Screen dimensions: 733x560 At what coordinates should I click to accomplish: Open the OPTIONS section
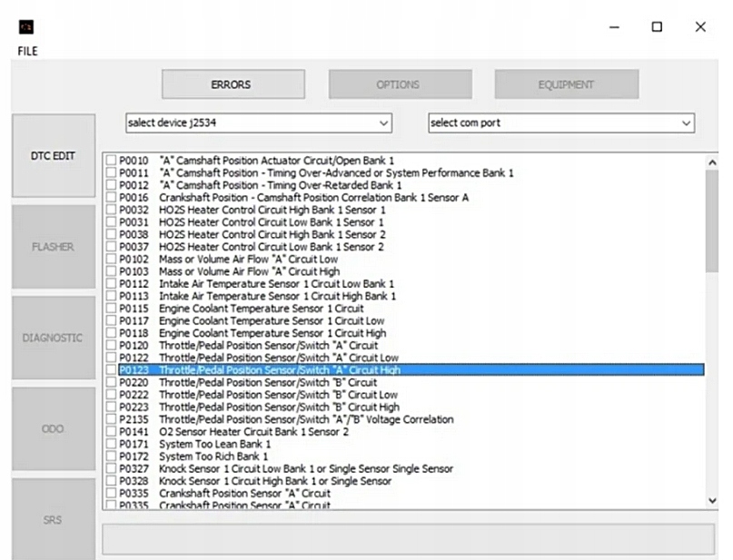[401, 84]
